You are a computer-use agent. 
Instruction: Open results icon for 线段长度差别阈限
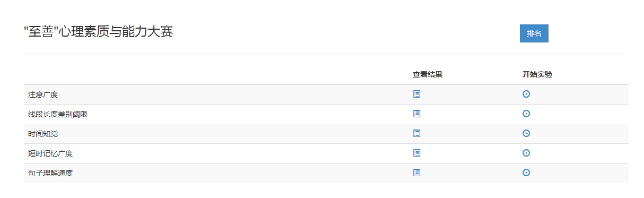(x=416, y=114)
